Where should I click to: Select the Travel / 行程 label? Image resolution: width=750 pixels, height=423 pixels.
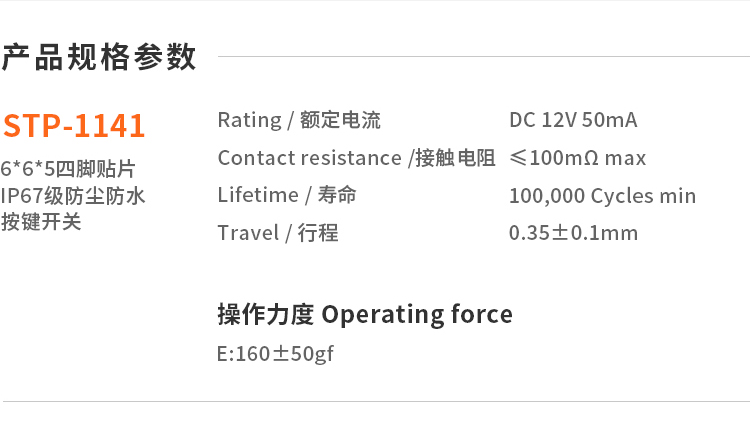(278, 233)
